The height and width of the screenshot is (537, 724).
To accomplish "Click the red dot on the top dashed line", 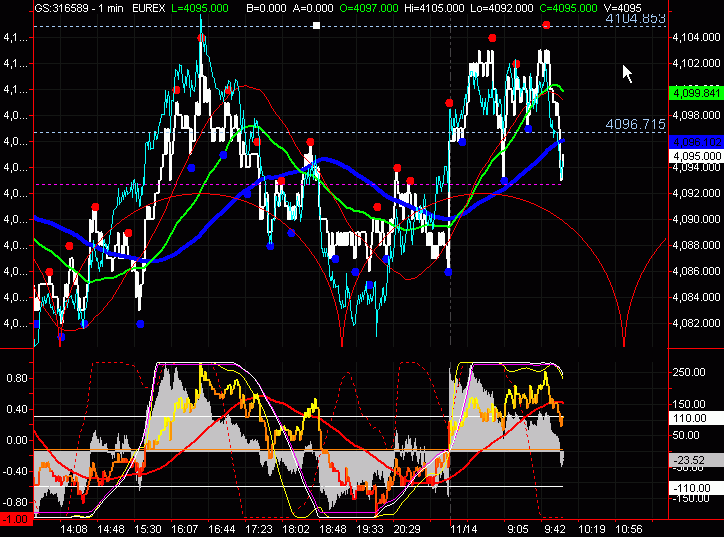I will 546,25.
